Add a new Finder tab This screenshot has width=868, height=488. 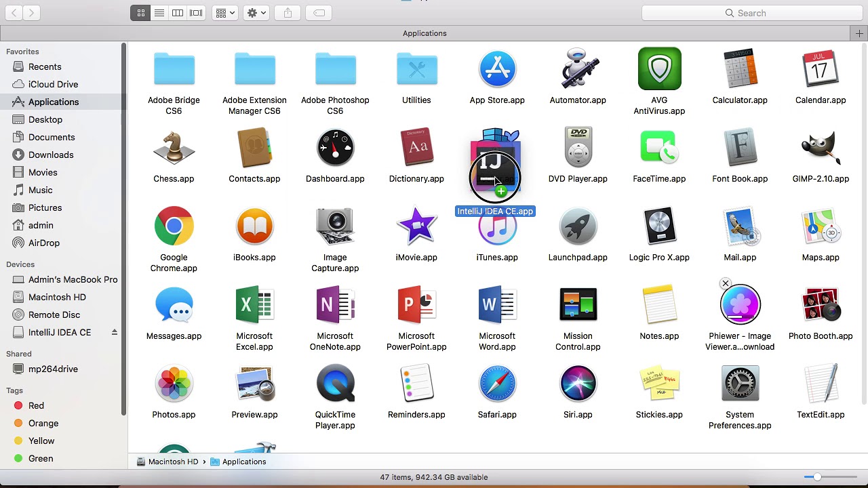point(859,33)
